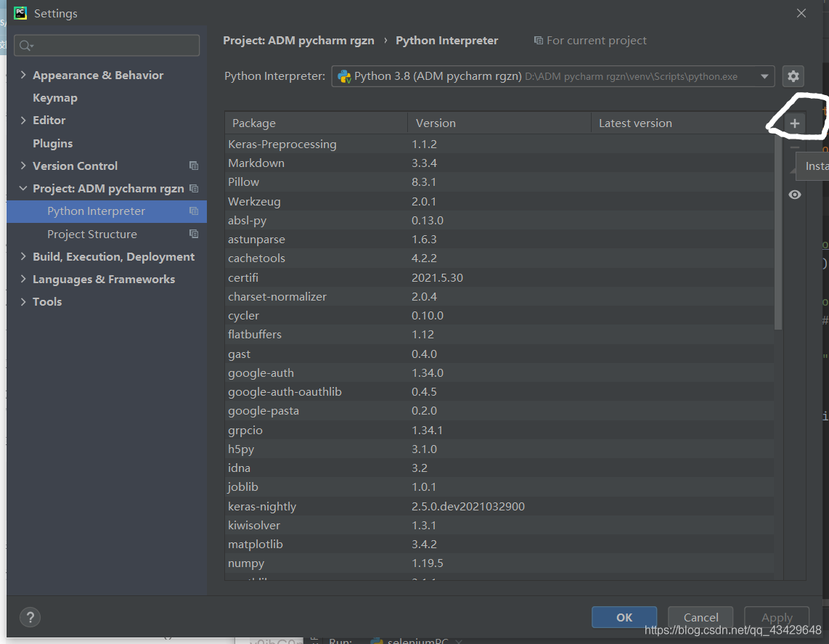Image resolution: width=829 pixels, height=644 pixels.
Task: Open Plugins settings page
Action: [53, 143]
